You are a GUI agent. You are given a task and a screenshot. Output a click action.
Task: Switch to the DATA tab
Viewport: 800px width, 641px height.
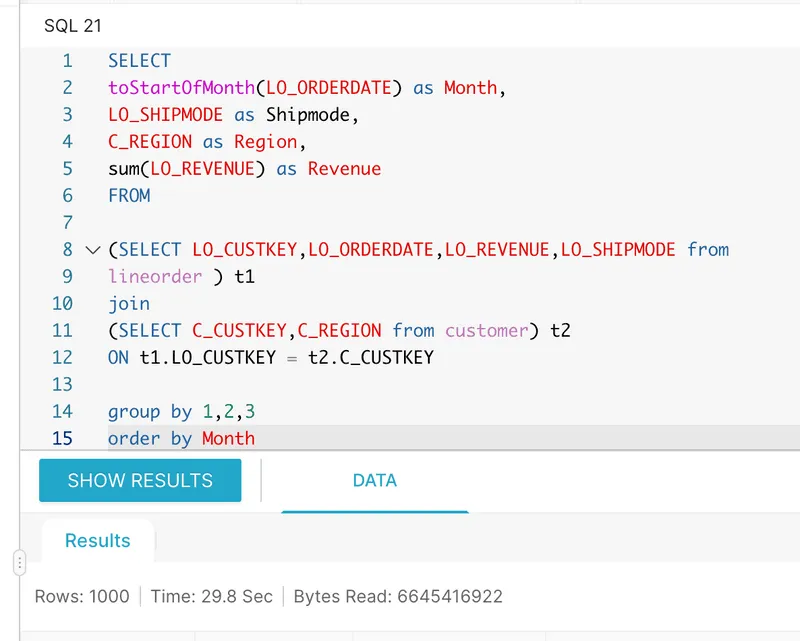point(375,480)
